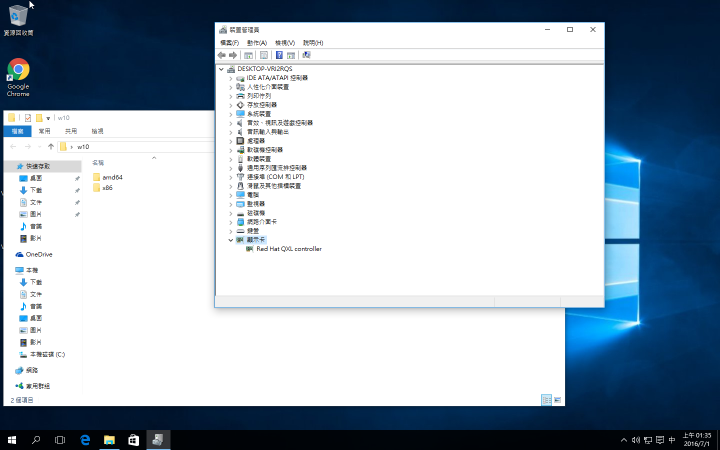Collapse the DESKTOP-VRI2RQS root node
This screenshot has width=720, height=450.
(x=221, y=69)
